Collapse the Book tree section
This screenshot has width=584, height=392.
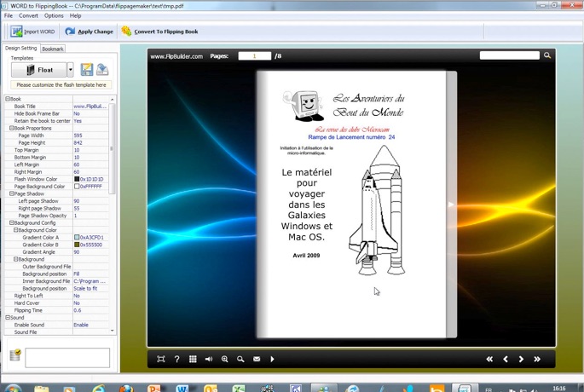pos(8,99)
